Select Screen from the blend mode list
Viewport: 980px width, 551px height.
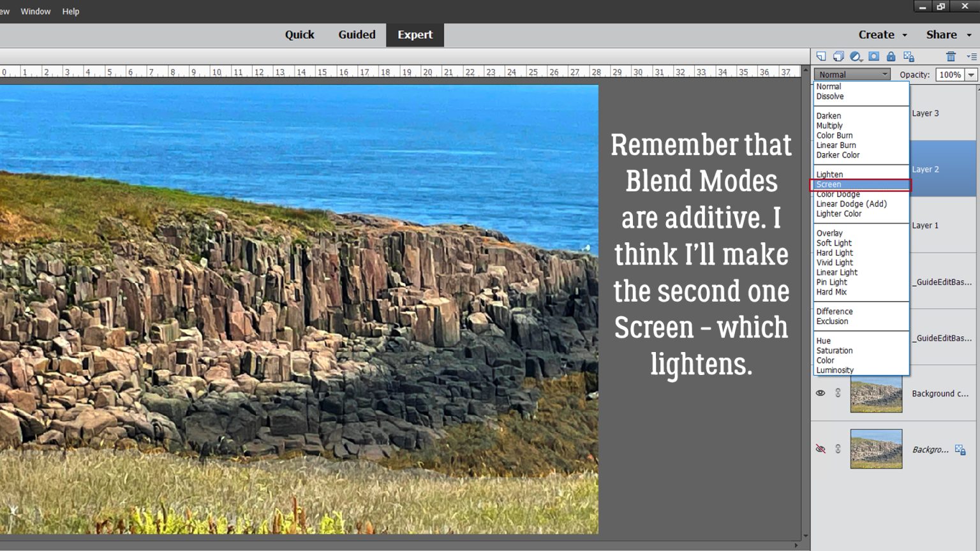[x=829, y=184]
